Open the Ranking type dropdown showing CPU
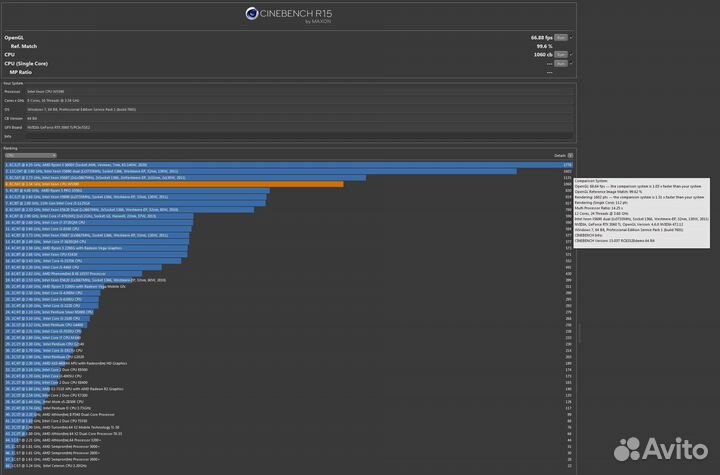The width and height of the screenshot is (720, 475). pyautogui.click(x=30, y=156)
